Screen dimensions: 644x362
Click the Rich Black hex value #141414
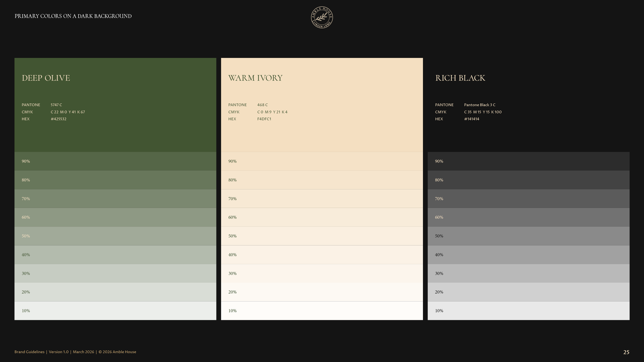pyautogui.click(x=471, y=119)
